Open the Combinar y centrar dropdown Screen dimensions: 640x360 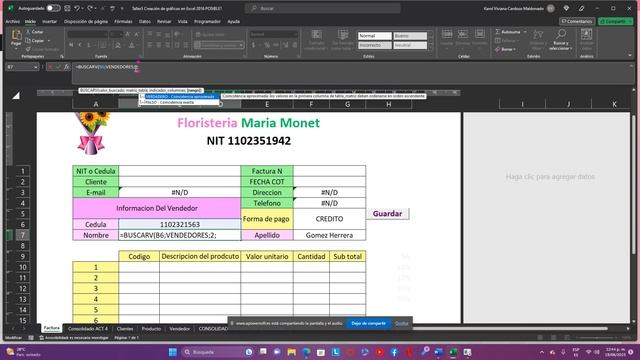242,45
